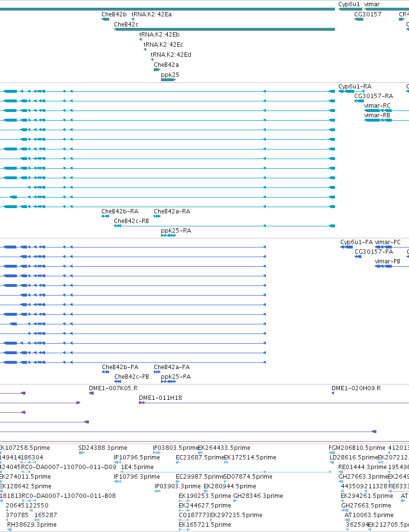Screen dimensions: 409x532
Task: Click the EK165721.5prime EST label
Action: click(205, 524)
